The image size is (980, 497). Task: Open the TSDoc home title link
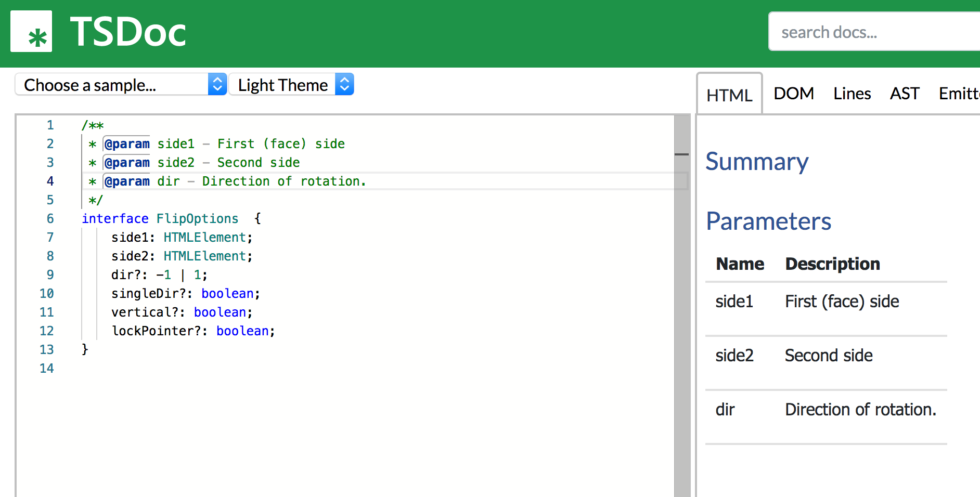[x=128, y=32]
